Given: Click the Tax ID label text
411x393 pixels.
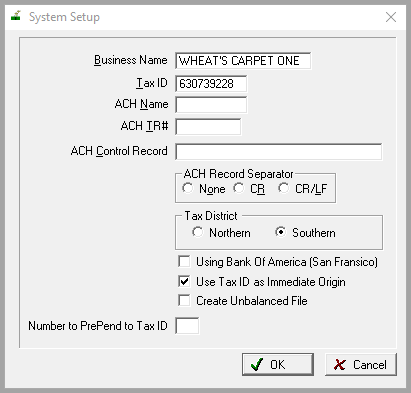Looking at the screenshot, I should 152,83.
